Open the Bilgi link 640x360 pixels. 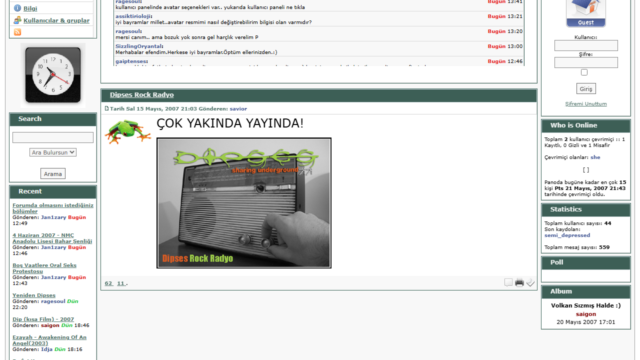coord(30,9)
